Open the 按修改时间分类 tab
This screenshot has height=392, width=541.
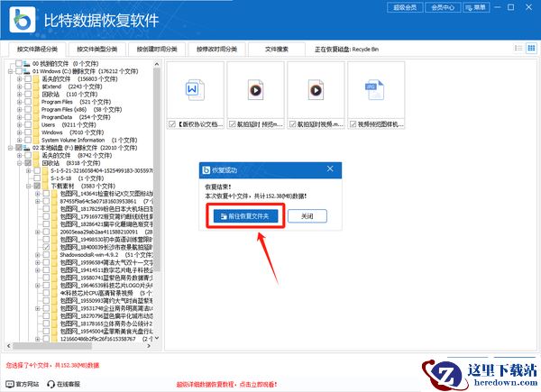[217, 50]
